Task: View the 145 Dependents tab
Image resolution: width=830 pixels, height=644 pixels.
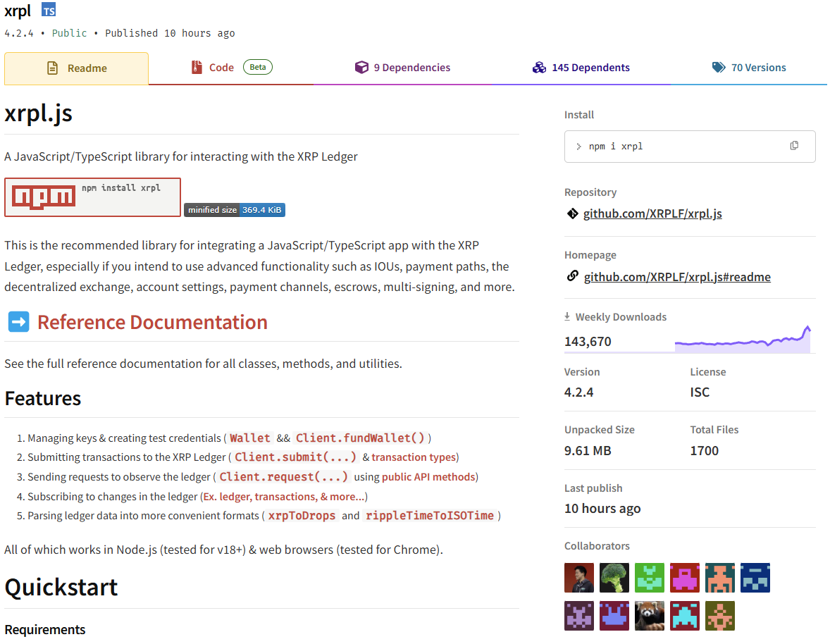Action: click(x=581, y=68)
